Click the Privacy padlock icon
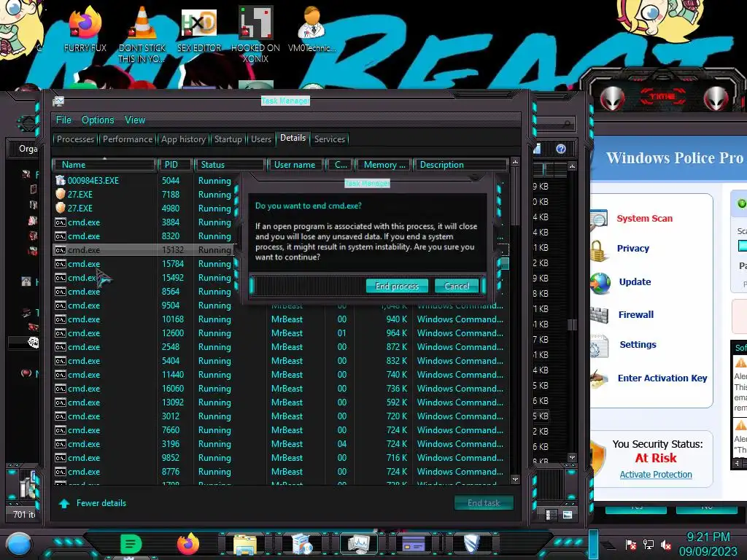 coord(599,250)
